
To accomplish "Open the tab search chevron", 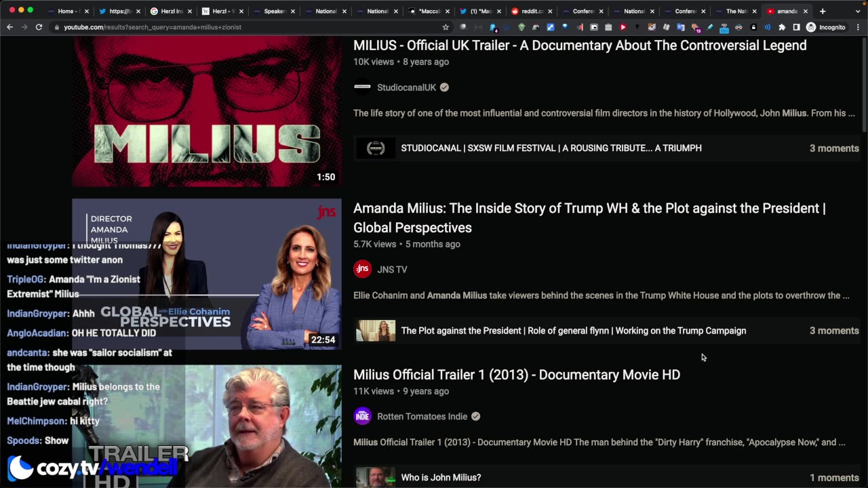I will coord(858,11).
